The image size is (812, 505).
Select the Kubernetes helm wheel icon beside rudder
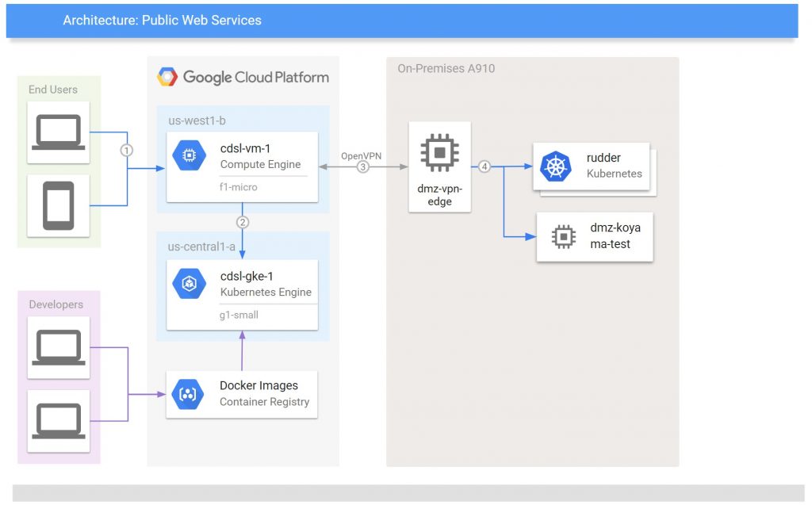pyautogui.click(x=556, y=166)
